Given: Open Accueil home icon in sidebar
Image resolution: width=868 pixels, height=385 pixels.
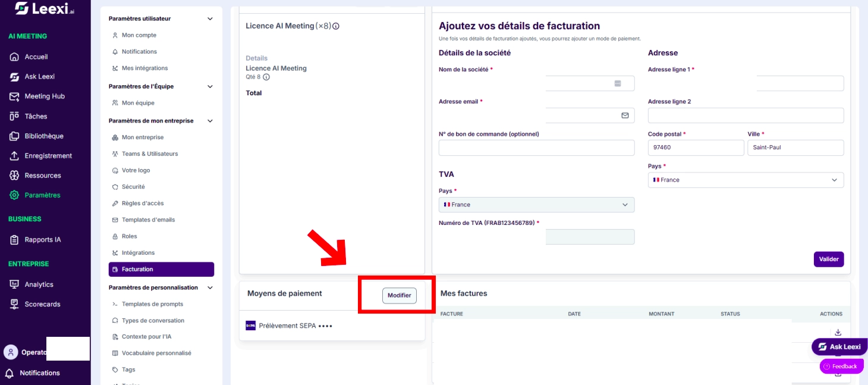Looking at the screenshot, I should click(x=14, y=57).
